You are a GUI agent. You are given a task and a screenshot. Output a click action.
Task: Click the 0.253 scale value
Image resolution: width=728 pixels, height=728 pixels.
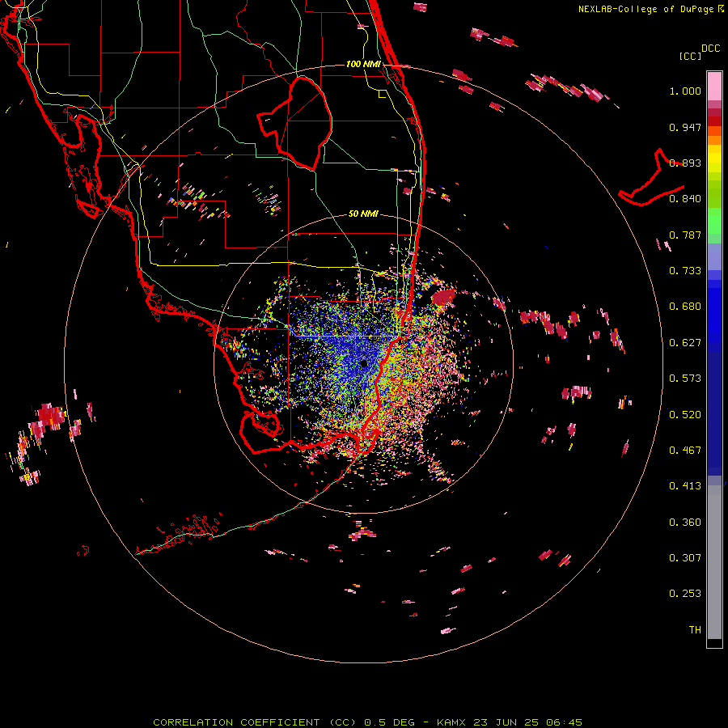[x=685, y=594]
